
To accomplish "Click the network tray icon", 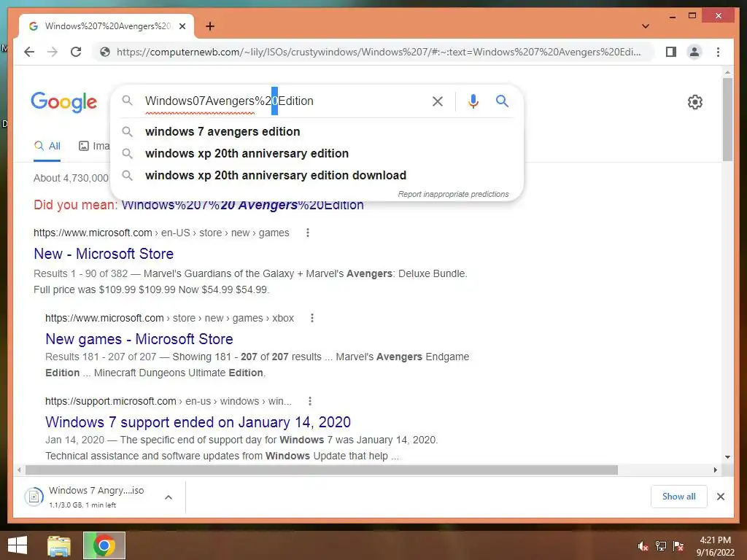I will (661, 546).
